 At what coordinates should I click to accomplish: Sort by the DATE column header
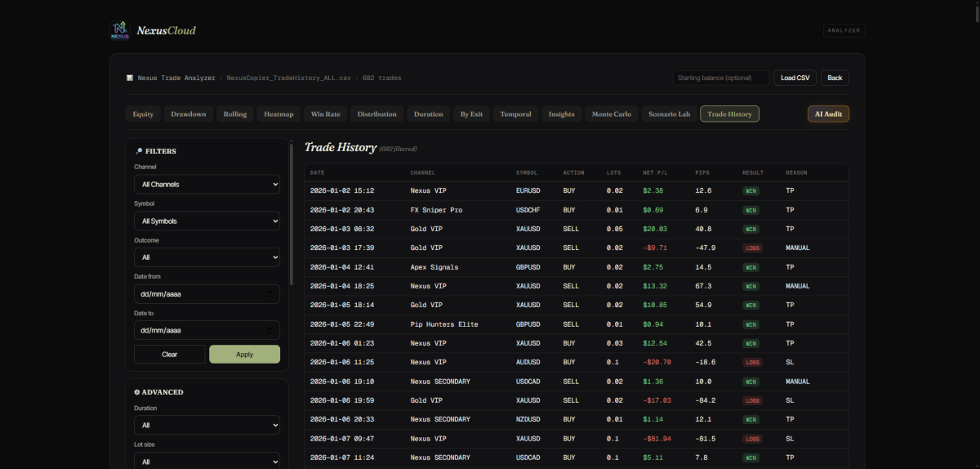(x=318, y=172)
